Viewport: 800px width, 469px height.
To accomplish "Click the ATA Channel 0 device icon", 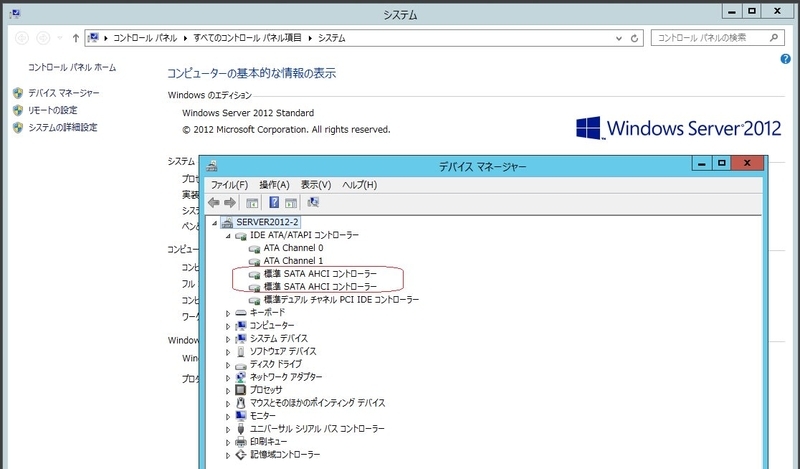I will click(254, 249).
